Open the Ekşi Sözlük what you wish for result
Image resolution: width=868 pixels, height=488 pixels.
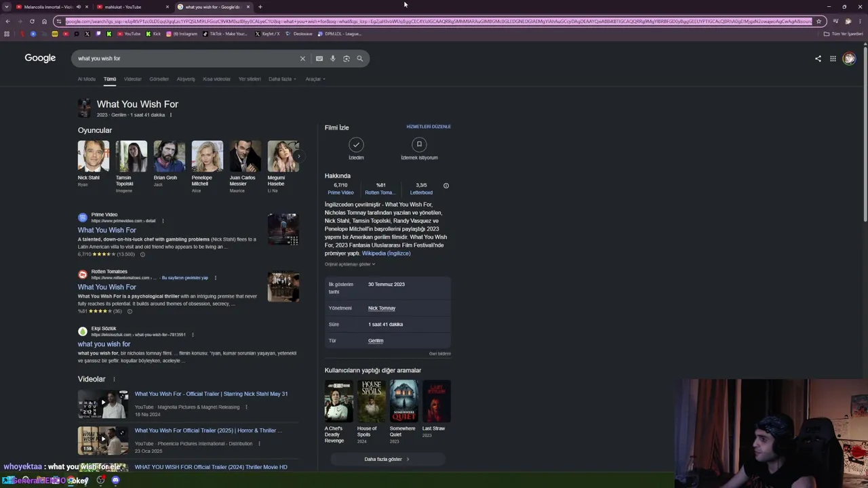[104, 344]
